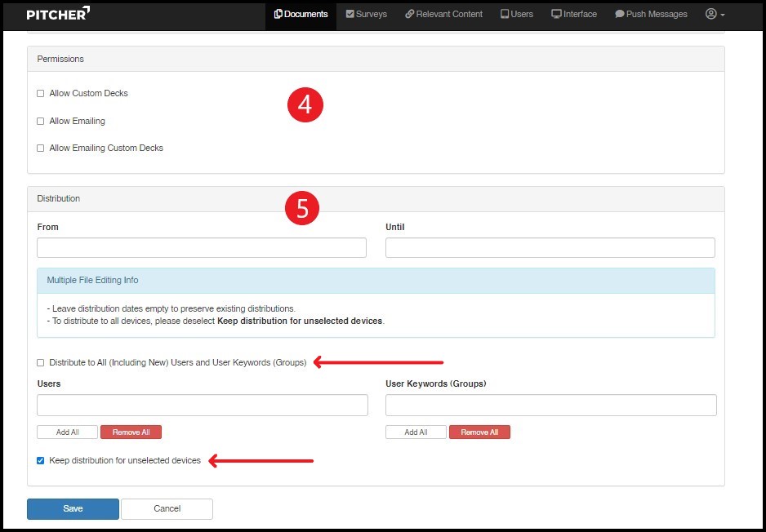Click the From date input field
This screenshot has height=532, width=766.
[202, 248]
